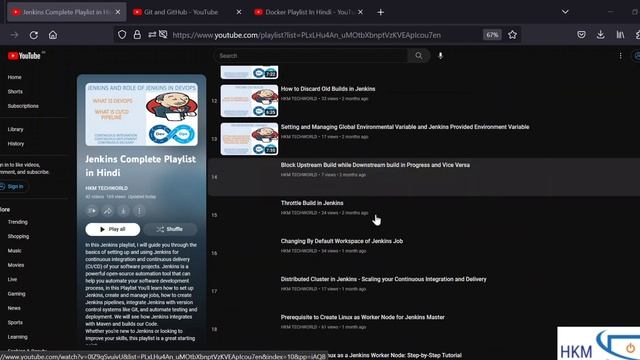Open Setting and Managing Global Environmental Variable video
This screenshot has height=360, width=640.
(405, 127)
